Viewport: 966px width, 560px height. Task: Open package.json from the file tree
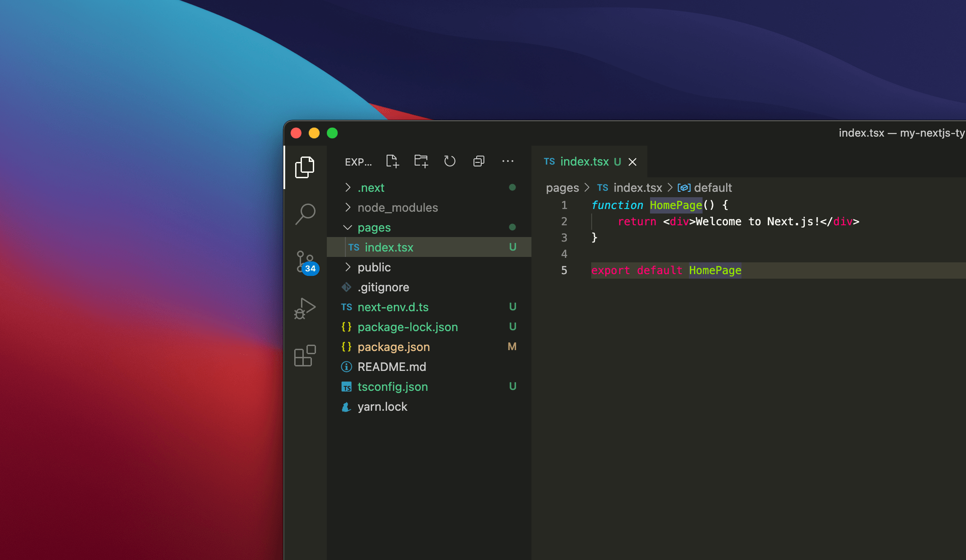point(393,347)
